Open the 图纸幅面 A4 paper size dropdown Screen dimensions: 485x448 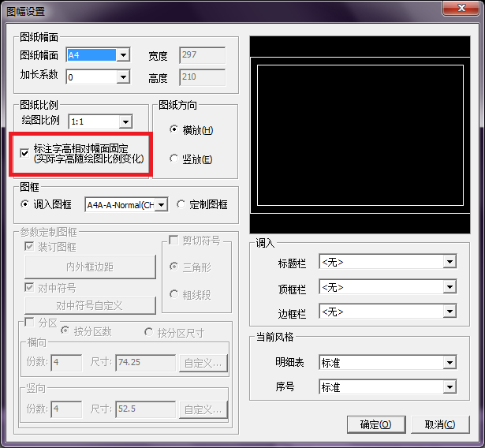tap(123, 55)
